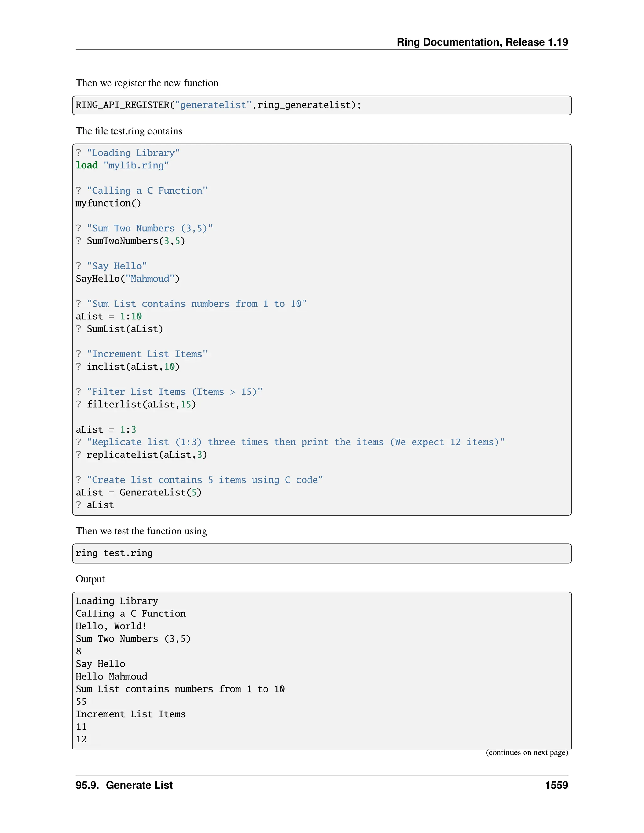Click the code line '? replicatelist(aList,3)'
The height and width of the screenshot is (833, 644).
[x=142, y=455]
